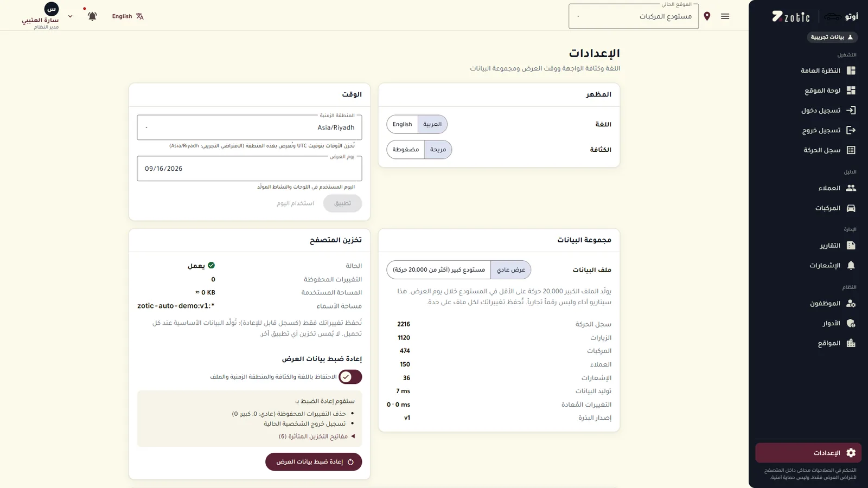This screenshot has height=488, width=868.
Task: Open the notifications bell in header
Action: point(92,16)
